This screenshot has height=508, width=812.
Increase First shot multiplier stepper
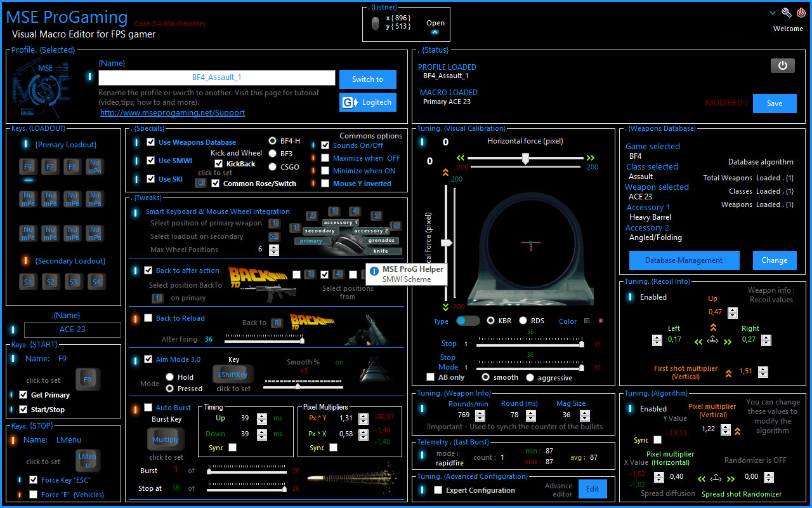tap(763, 369)
